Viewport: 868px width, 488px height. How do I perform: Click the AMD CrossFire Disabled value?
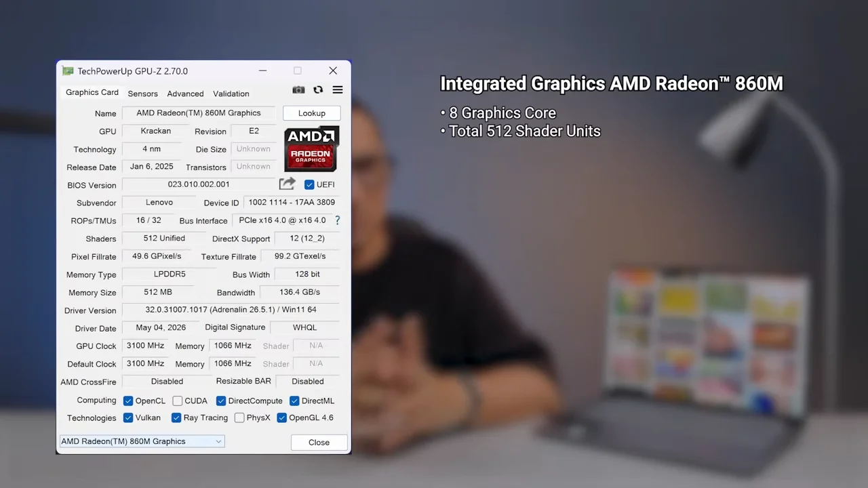pos(167,382)
